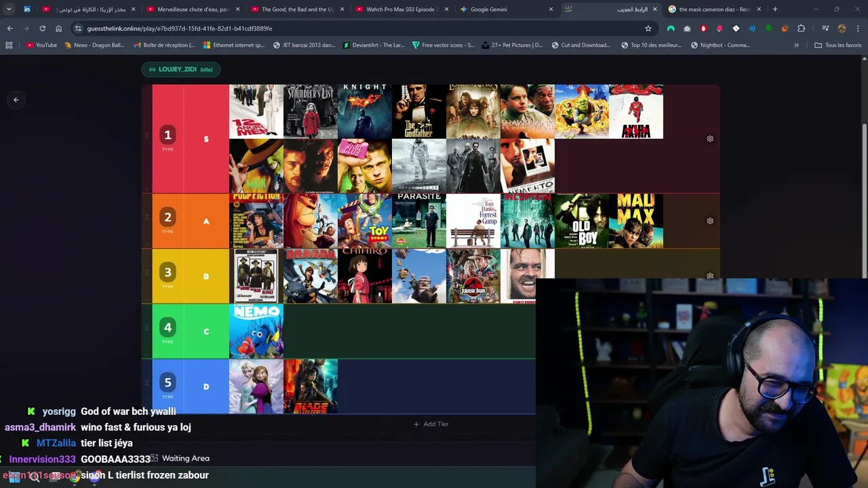Select the Akira poster

(636, 112)
